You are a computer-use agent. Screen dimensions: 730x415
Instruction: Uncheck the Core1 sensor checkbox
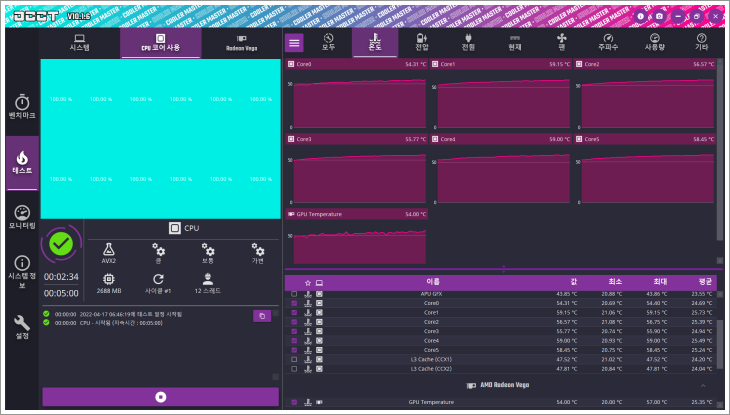[x=294, y=313]
